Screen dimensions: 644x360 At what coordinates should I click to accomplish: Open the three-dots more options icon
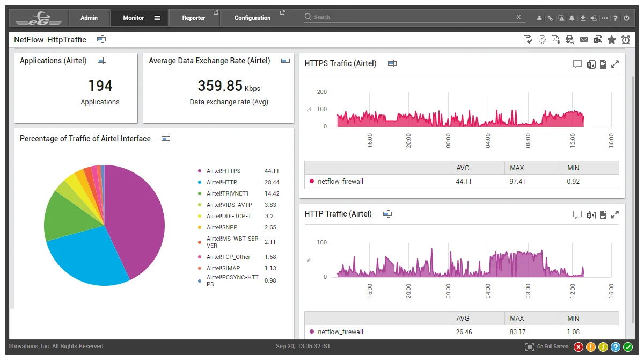tap(605, 18)
